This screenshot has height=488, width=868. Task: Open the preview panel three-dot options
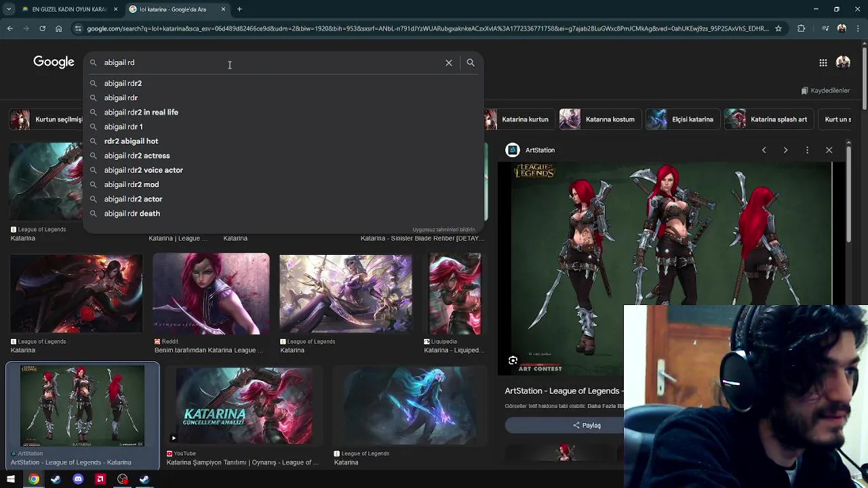pos(807,150)
